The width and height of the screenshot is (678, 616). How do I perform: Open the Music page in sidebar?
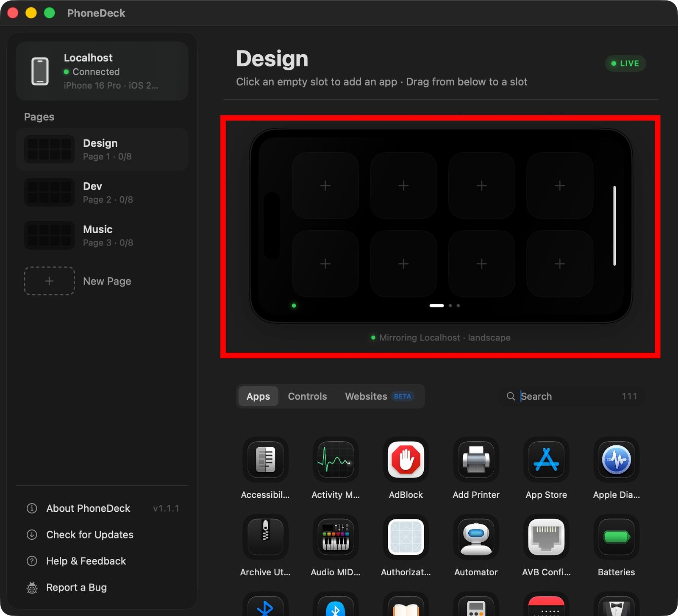(x=102, y=235)
